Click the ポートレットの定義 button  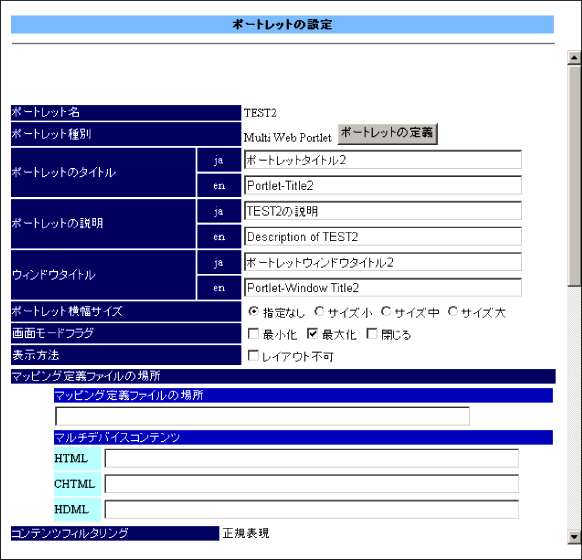388,134
